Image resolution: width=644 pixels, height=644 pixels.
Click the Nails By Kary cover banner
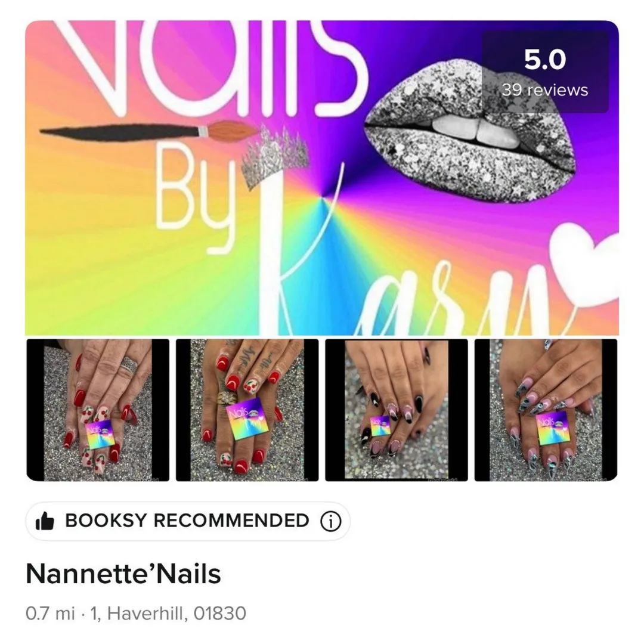pyautogui.click(x=322, y=178)
